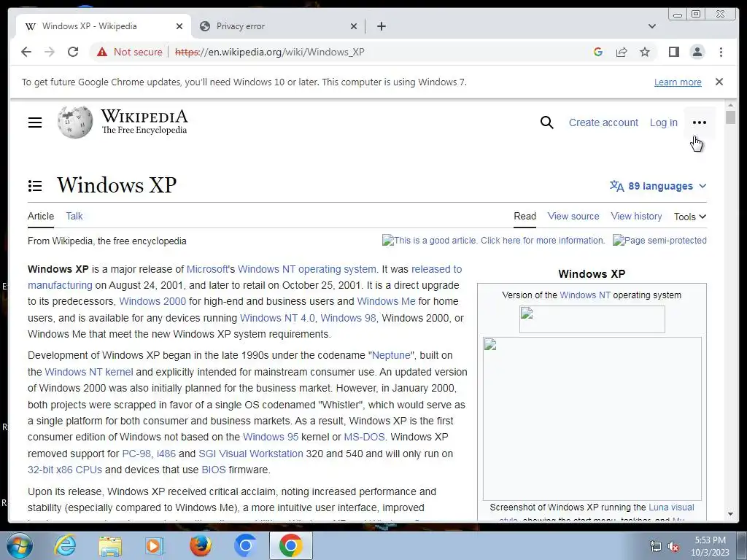The height and width of the screenshot is (560, 747).
Task: Click the muted volume tray icon
Action: (x=673, y=547)
